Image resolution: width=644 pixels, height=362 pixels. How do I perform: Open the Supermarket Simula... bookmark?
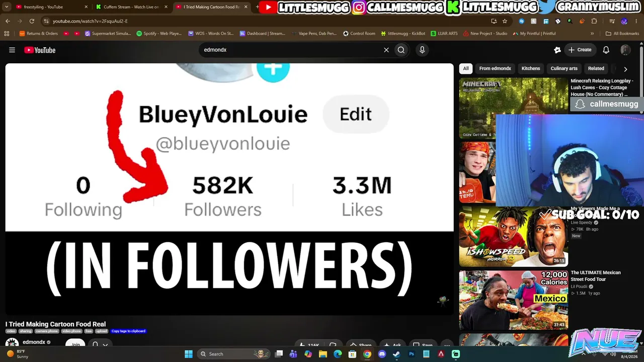(108, 34)
